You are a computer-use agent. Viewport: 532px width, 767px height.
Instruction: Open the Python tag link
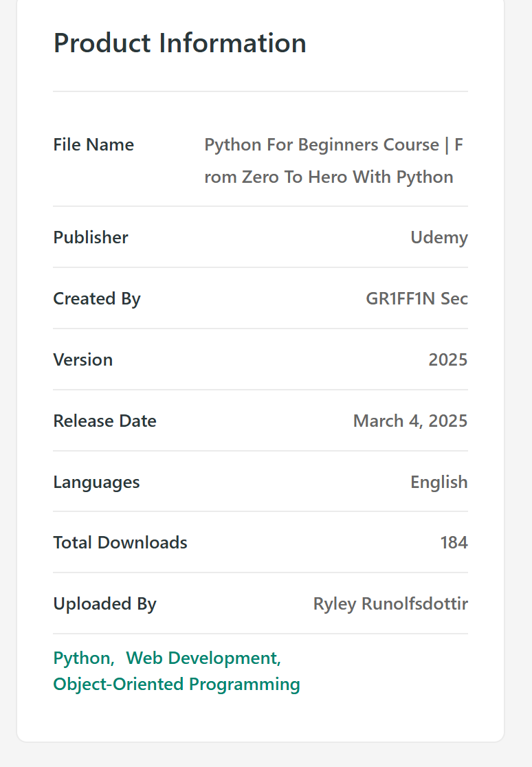84,658
